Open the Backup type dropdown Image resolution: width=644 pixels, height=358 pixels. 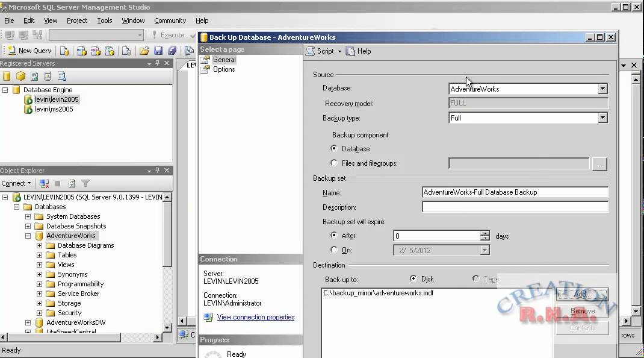(x=602, y=118)
